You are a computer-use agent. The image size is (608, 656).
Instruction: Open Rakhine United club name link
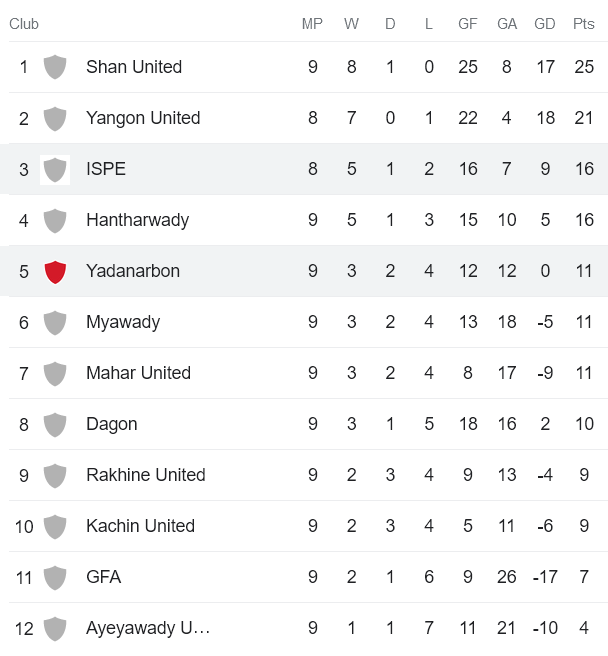146,475
